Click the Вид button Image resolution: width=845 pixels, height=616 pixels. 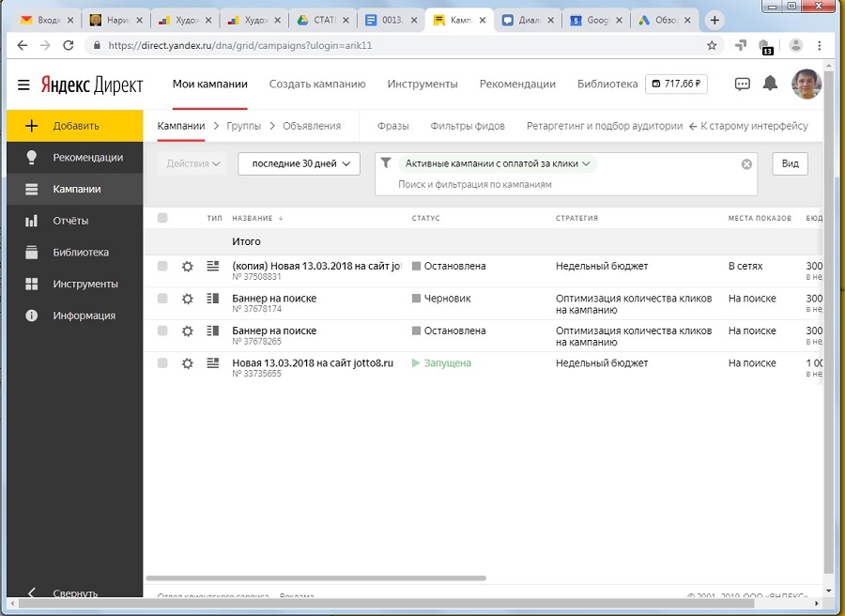click(x=790, y=163)
